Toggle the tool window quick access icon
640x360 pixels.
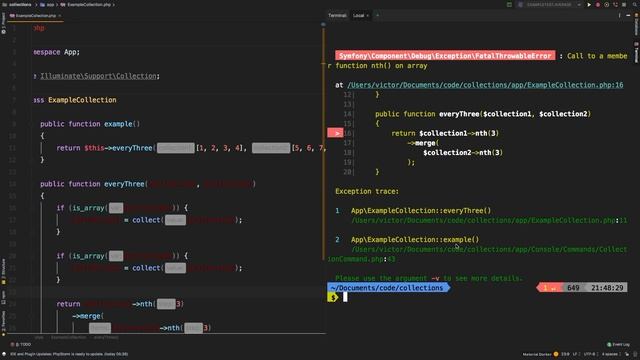pos(4,354)
